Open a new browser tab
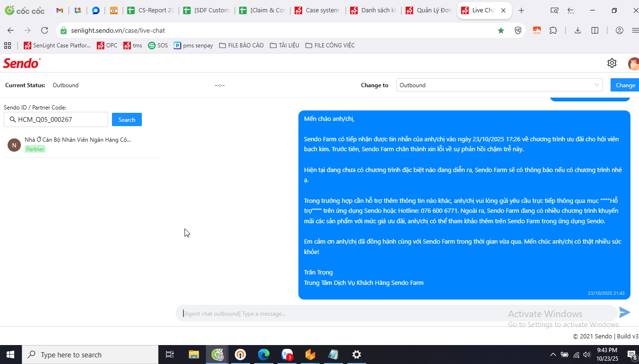 click(521, 10)
